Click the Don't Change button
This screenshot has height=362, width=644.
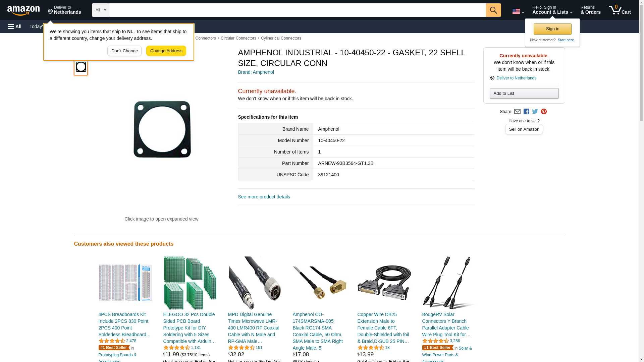click(x=124, y=51)
